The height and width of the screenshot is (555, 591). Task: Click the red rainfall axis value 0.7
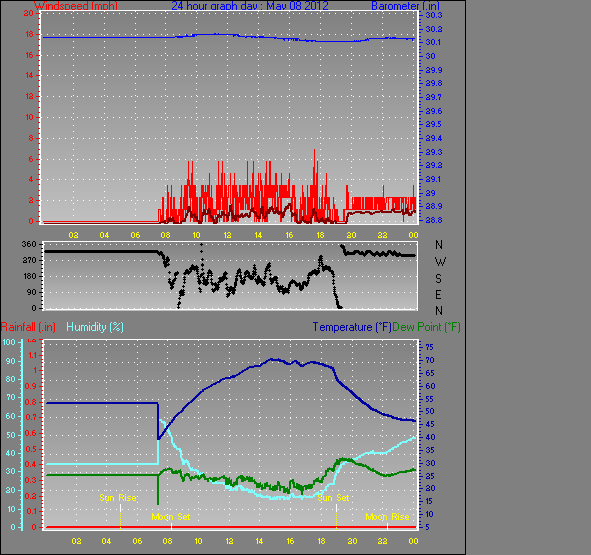(31, 417)
